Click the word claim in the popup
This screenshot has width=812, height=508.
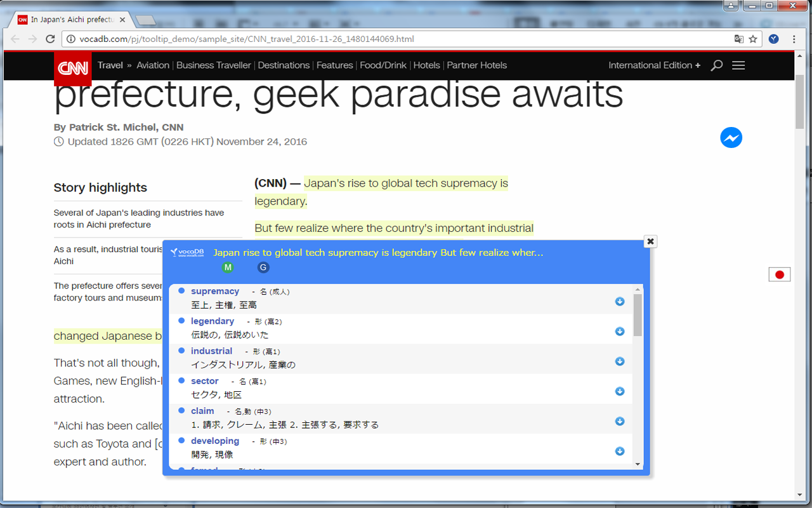click(202, 410)
